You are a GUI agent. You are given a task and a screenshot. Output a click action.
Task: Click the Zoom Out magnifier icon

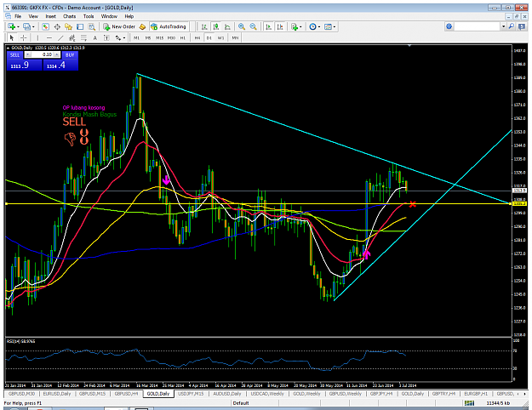[253, 26]
